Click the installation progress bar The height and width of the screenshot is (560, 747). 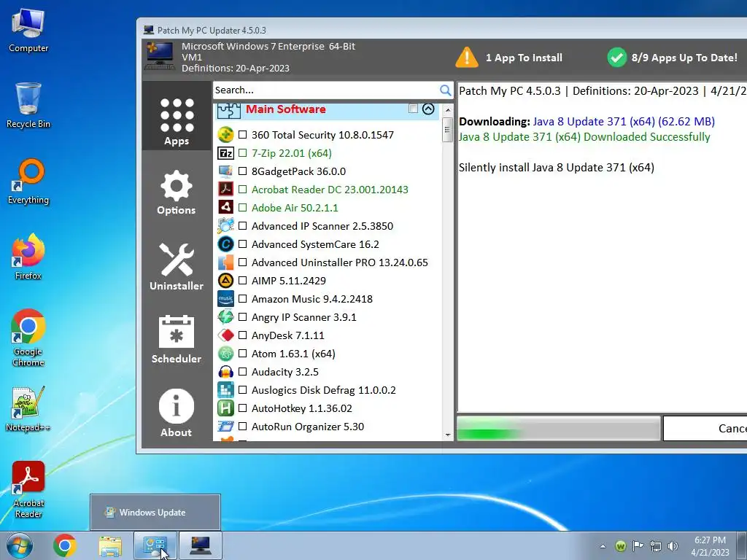coord(559,428)
